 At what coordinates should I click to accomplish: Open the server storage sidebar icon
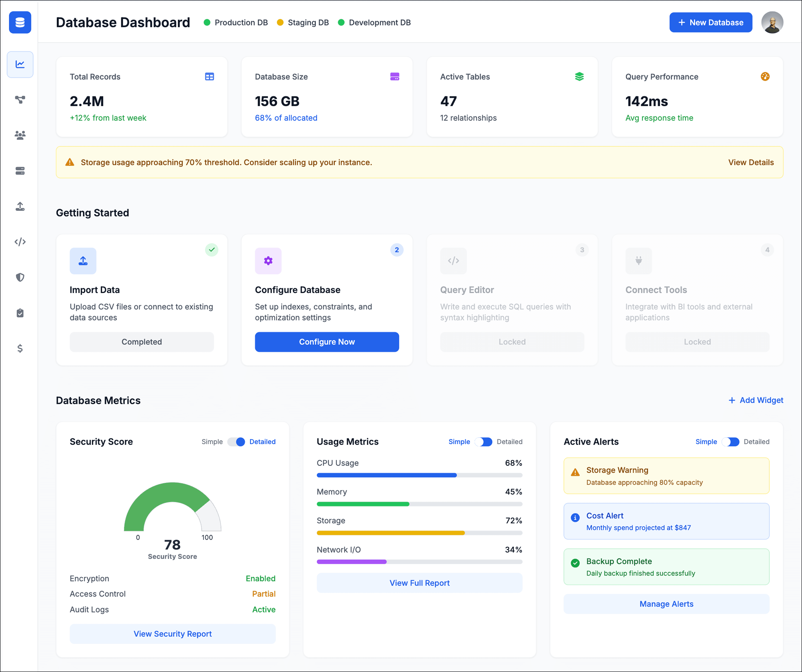20,171
